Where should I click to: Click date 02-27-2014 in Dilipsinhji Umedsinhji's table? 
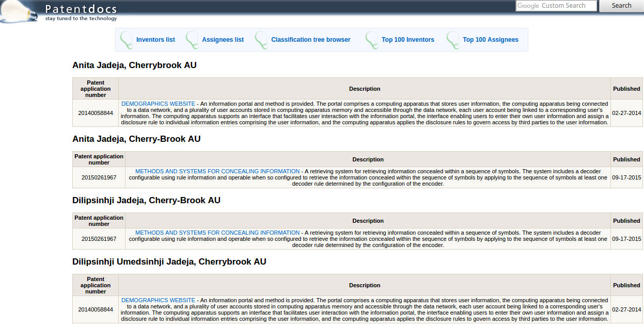tap(626, 309)
